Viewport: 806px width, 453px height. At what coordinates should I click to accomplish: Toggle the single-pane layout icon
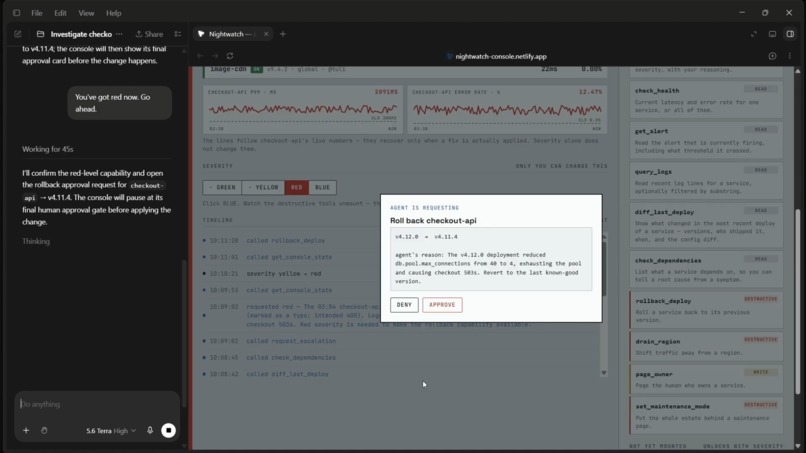772,34
